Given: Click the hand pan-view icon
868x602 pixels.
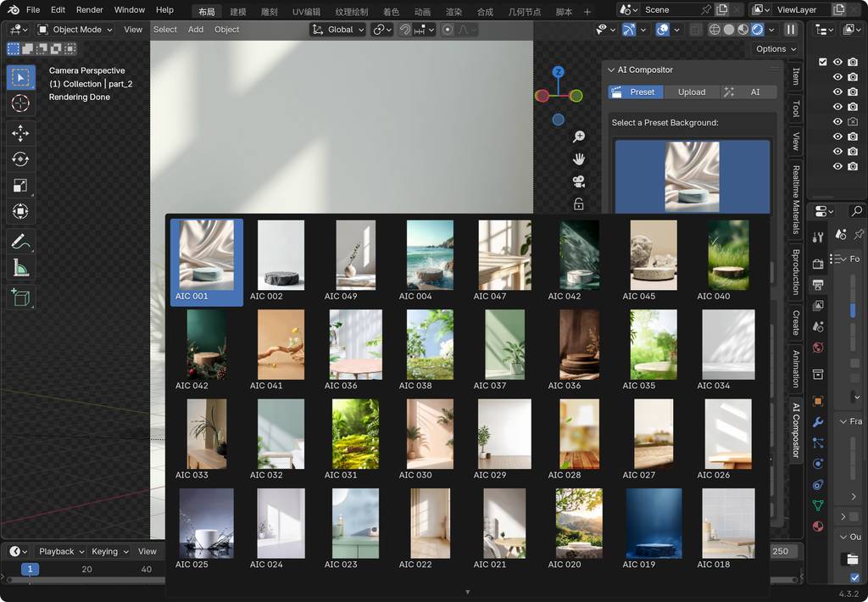Looking at the screenshot, I should click(x=579, y=159).
